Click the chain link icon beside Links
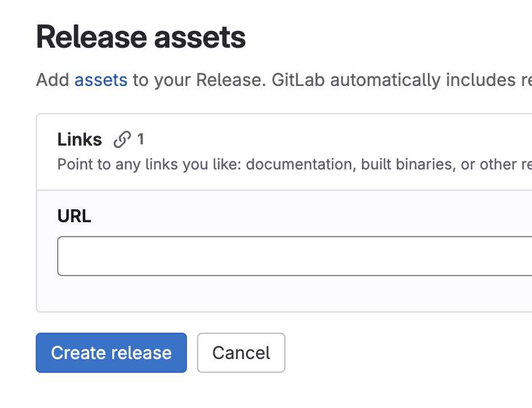532x408 pixels. point(122,139)
